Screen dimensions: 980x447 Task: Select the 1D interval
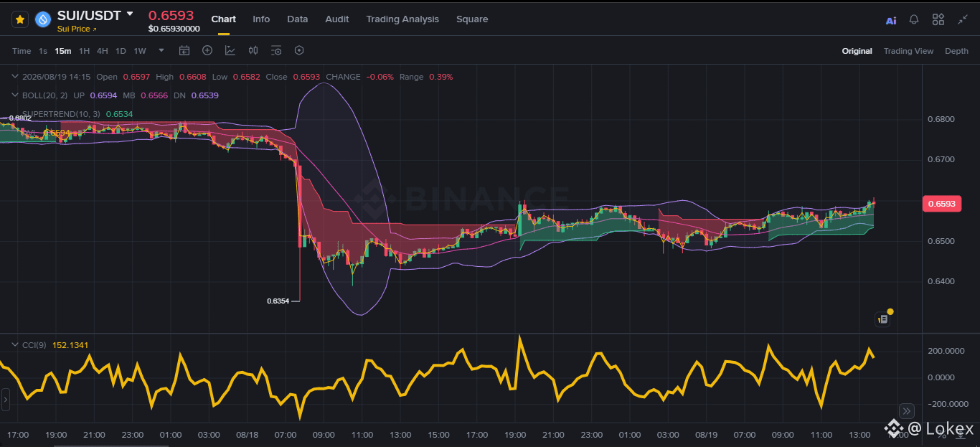pos(121,51)
